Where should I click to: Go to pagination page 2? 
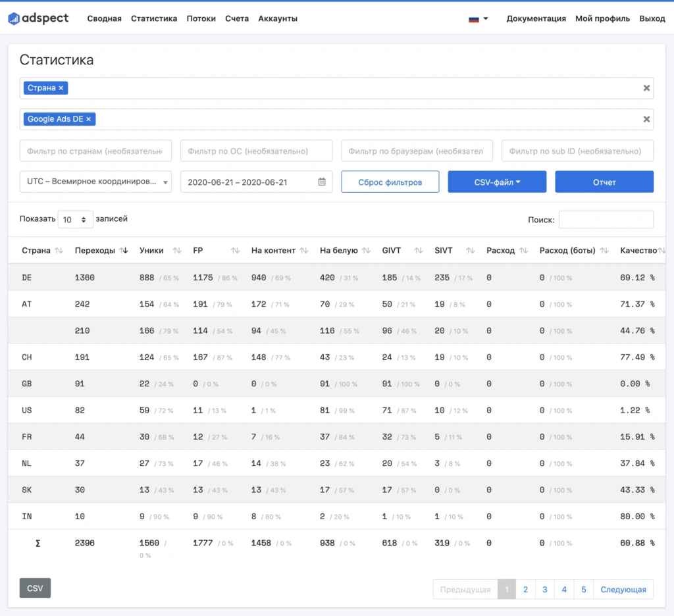pos(525,590)
